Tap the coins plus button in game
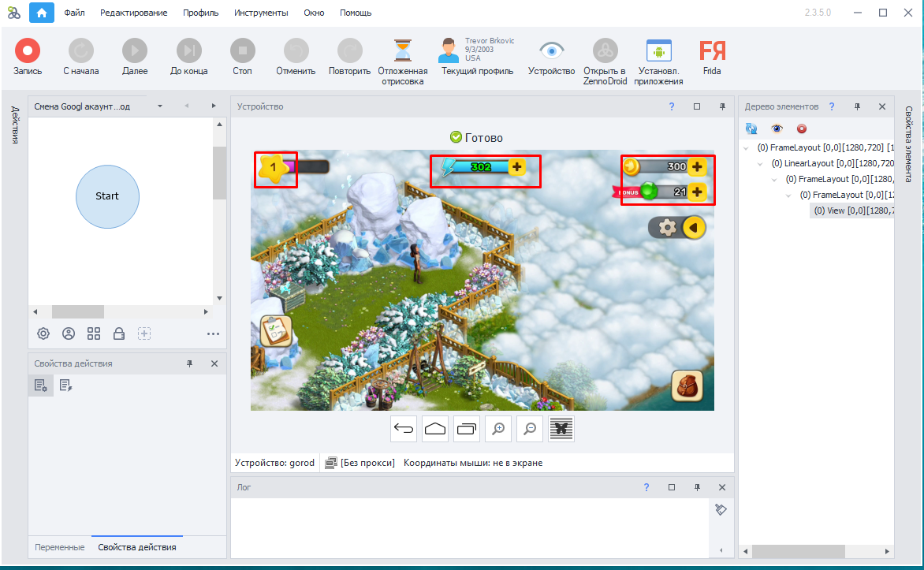This screenshot has height=570, width=924. click(x=697, y=167)
